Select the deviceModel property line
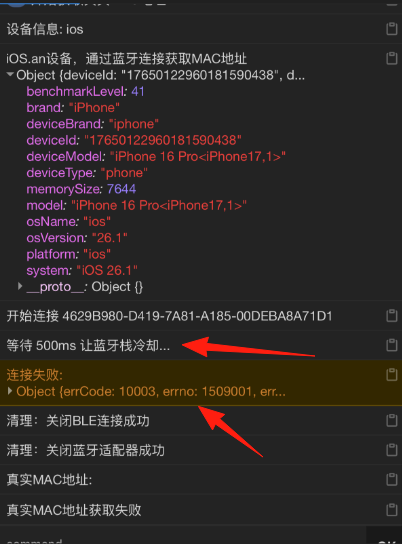 (x=156, y=156)
